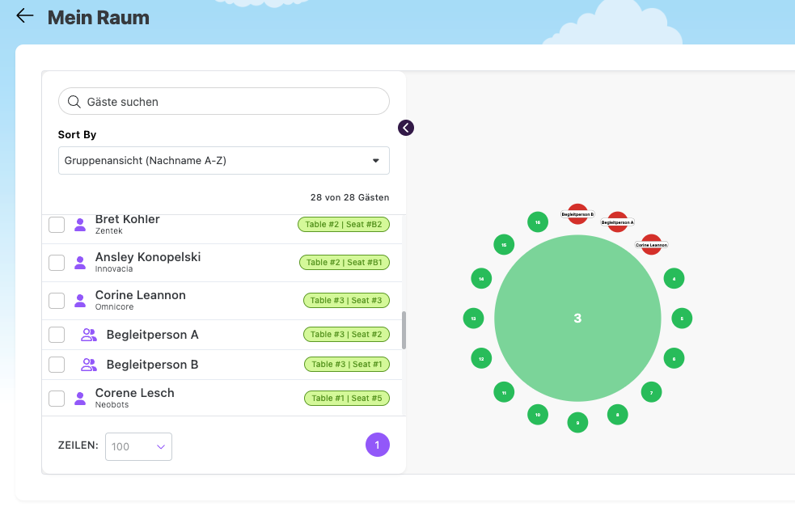This screenshot has height=532, width=795.
Task: Click the Table #3 | Seat #3 tag
Action: coord(346,301)
